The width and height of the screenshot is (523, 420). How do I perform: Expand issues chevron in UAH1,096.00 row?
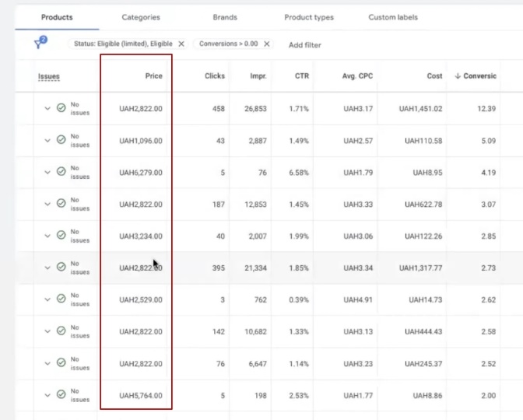(x=47, y=140)
